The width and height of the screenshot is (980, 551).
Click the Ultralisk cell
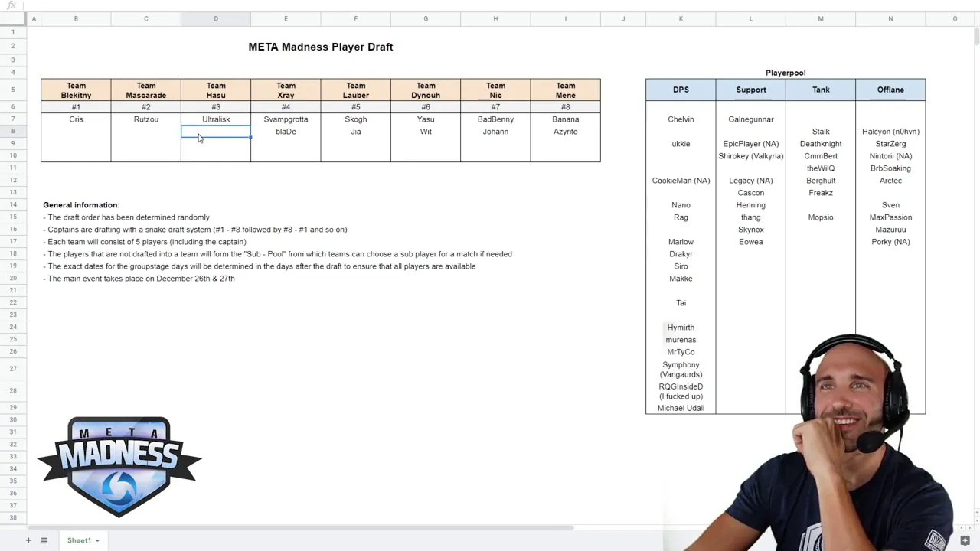216,119
